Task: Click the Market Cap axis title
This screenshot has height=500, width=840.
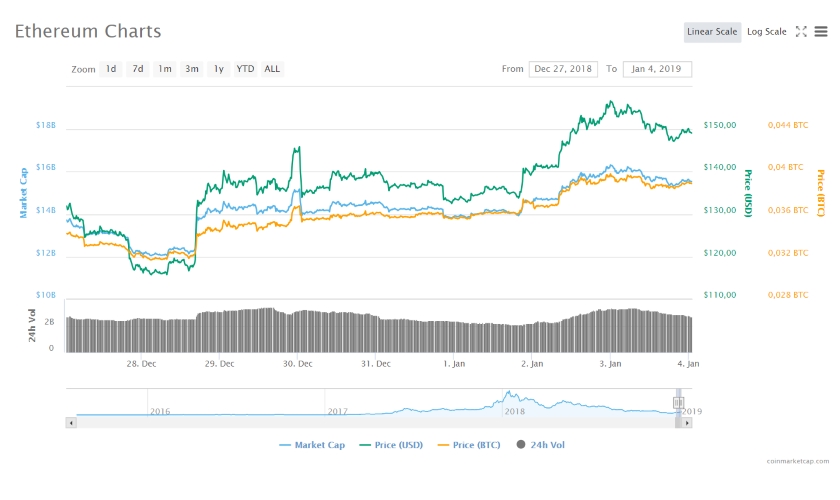Action: 23,193
